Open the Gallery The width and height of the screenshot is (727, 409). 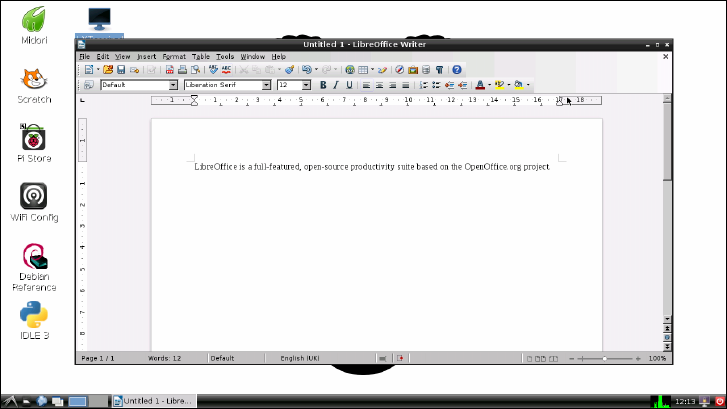pyautogui.click(x=413, y=70)
